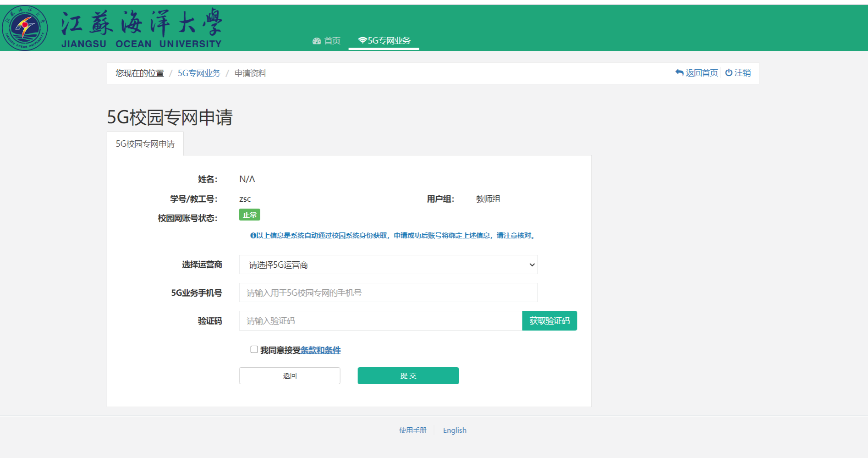Select the 5G校园专网申请 tab
Image resolution: width=868 pixels, height=458 pixels.
[145, 144]
